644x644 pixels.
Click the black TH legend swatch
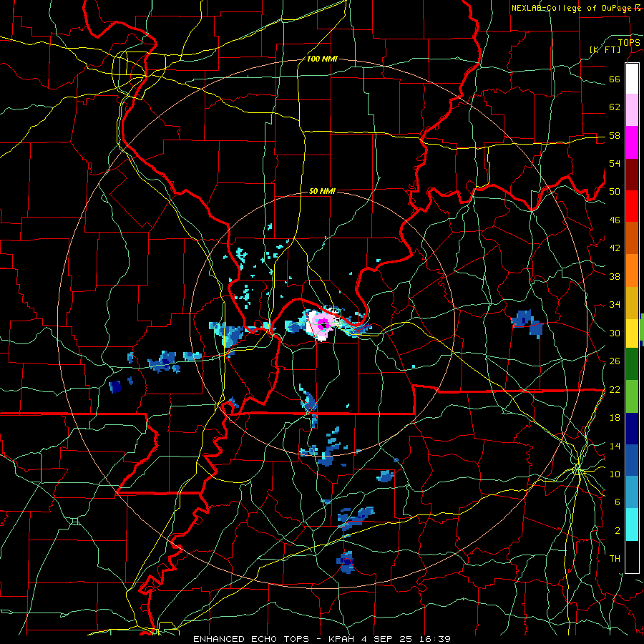coord(632,556)
